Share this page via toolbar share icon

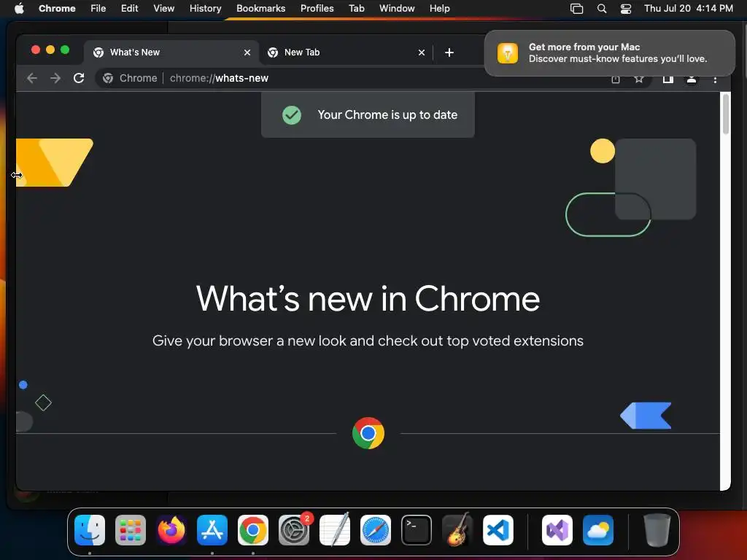click(x=616, y=79)
